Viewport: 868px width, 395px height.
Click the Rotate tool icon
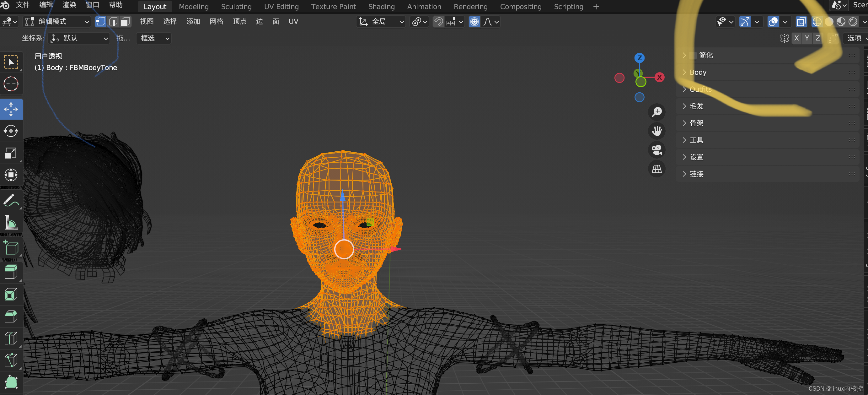coord(11,131)
